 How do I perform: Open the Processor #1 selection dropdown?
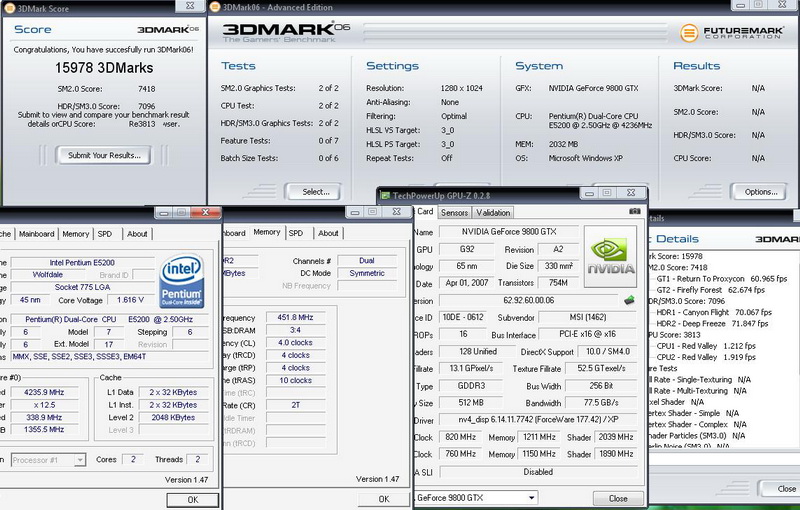pos(80,460)
